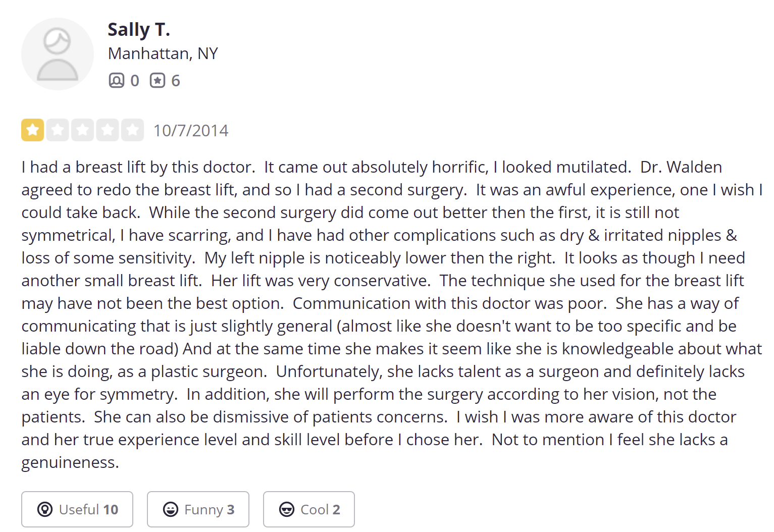774x532 pixels.
Task: Select the fifth rating star
Action: (132, 130)
